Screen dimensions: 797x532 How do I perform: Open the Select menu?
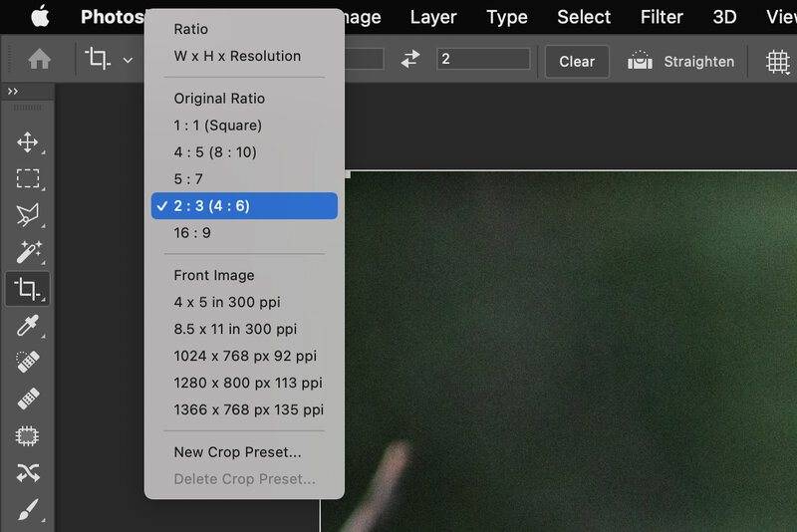584,17
